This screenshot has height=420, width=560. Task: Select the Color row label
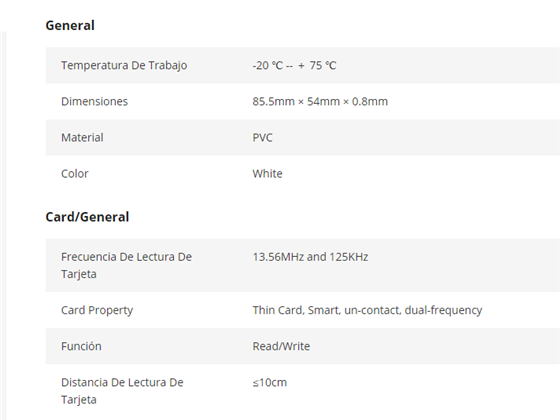pos(75,174)
